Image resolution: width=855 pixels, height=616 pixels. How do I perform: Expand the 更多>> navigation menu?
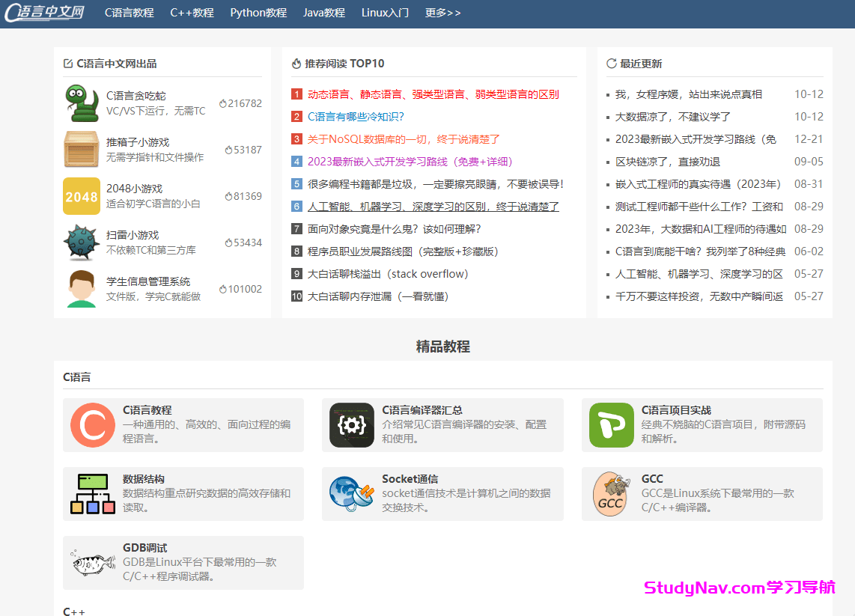442,13
